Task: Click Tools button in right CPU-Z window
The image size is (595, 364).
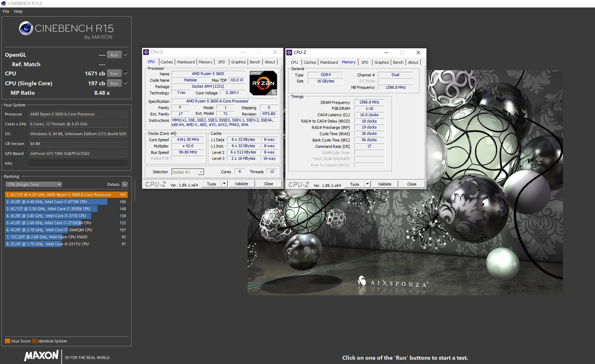Action: pos(355,184)
